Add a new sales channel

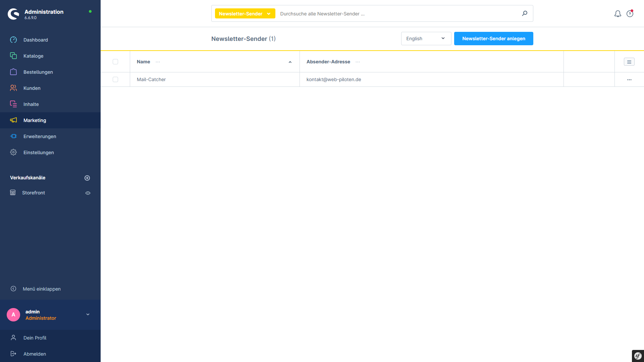[x=87, y=178]
